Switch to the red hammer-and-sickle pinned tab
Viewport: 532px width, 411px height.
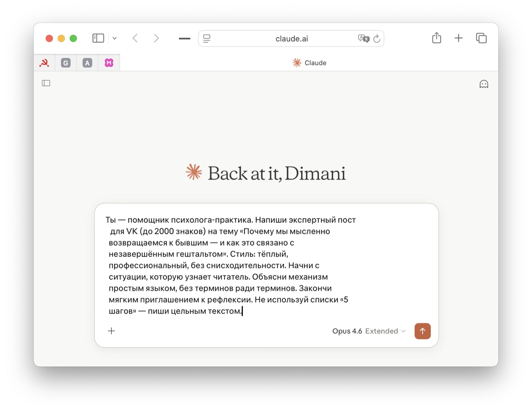(x=44, y=63)
